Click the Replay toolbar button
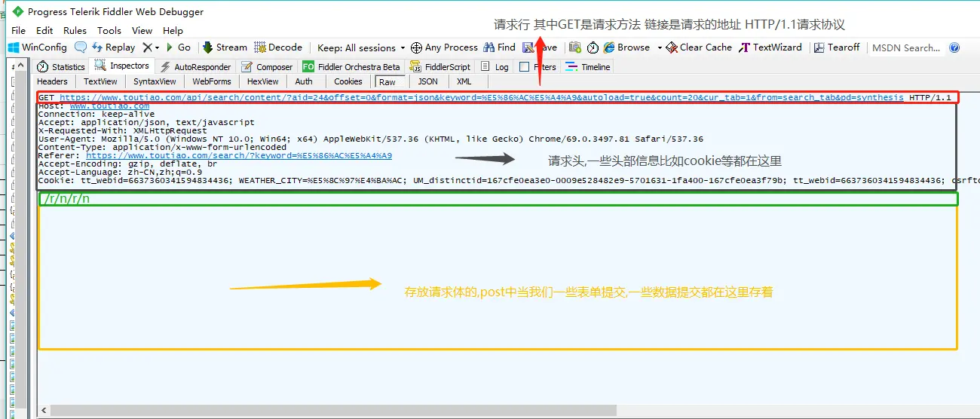Screen dimensions: 980x419 pyautogui.click(x=113, y=47)
